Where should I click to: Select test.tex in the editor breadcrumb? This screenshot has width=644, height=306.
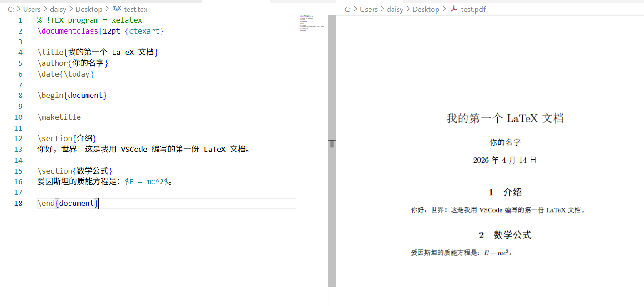[x=135, y=9]
